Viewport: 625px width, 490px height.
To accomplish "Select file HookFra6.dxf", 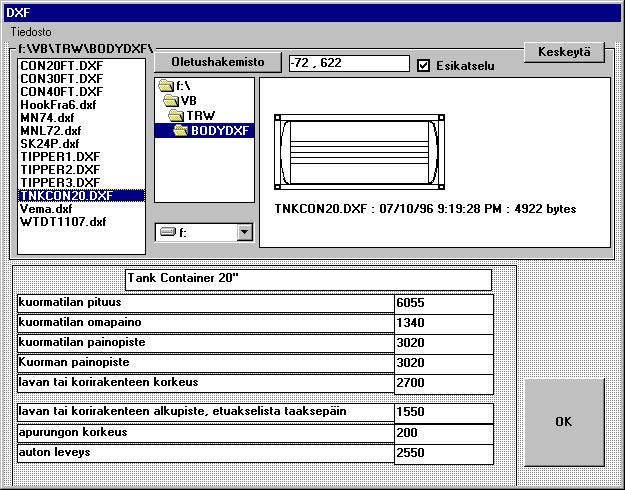I will coord(81,105).
